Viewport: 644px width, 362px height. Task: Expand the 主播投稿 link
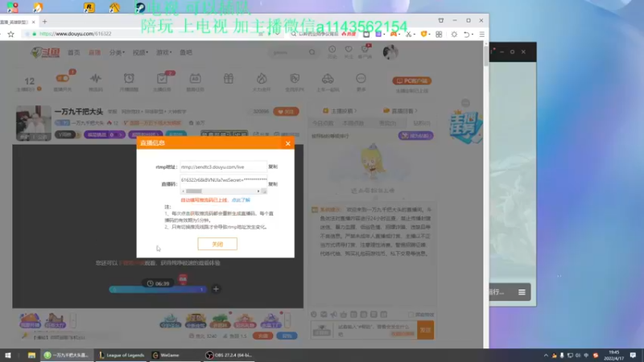point(340,111)
